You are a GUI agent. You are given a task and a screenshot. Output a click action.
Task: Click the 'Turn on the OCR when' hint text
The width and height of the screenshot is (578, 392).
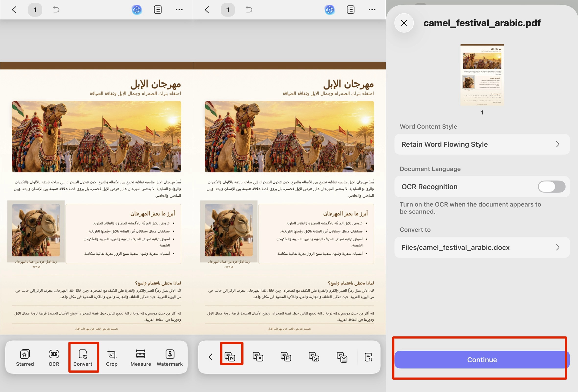coord(470,208)
